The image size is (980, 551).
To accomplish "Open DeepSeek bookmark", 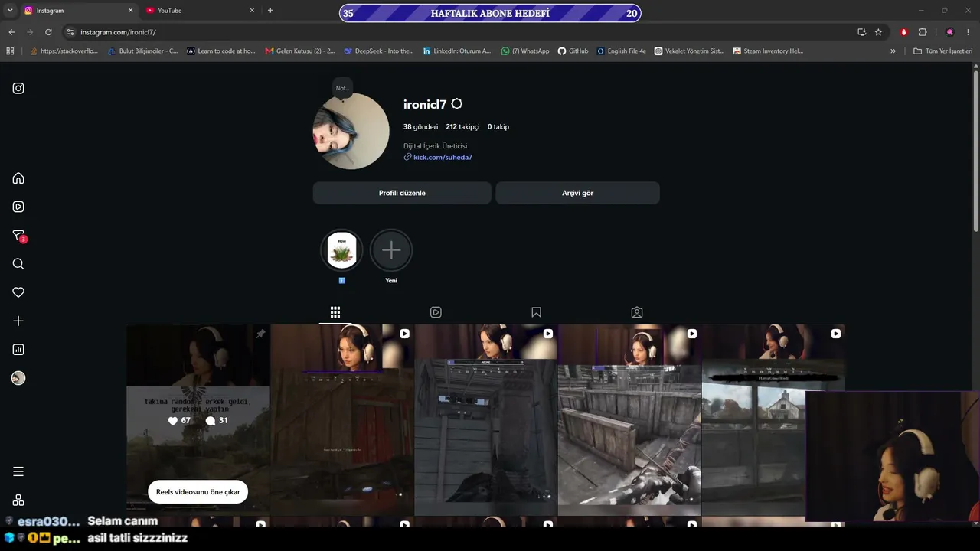I will tap(379, 51).
